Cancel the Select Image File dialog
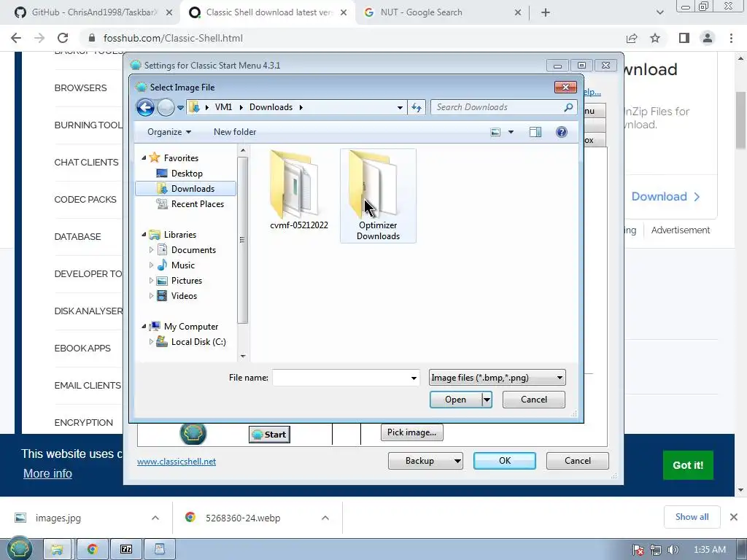The width and height of the screenshot is (747, 560). pos(533,400)
